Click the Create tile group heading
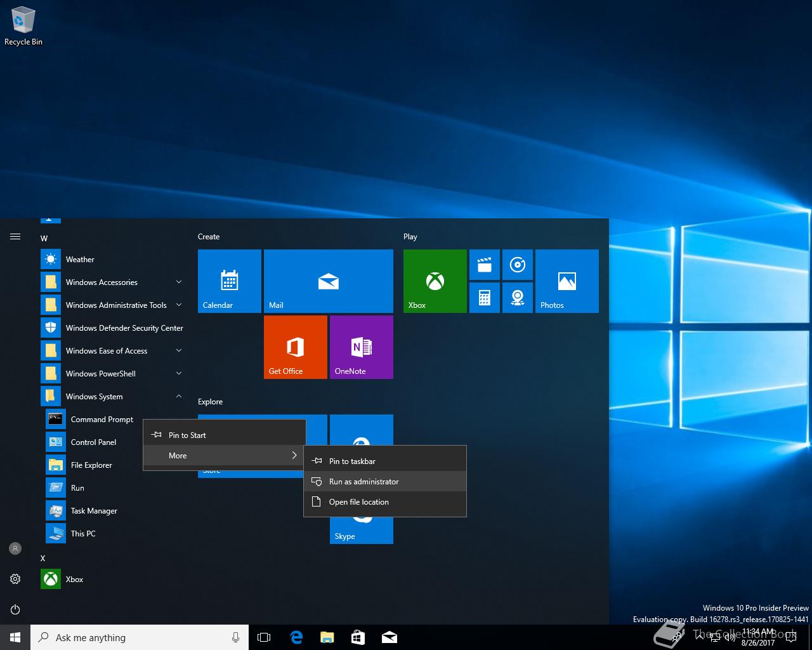The image size is (812, 650). 209,237
